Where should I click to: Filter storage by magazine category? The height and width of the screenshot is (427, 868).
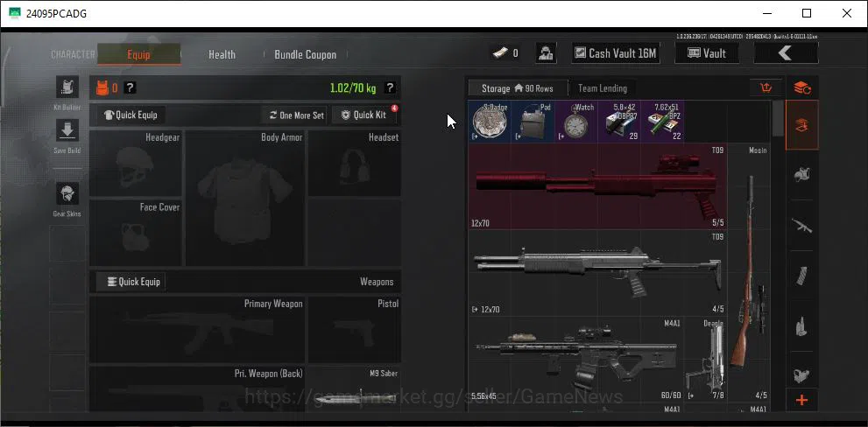(x=801, y=276)
